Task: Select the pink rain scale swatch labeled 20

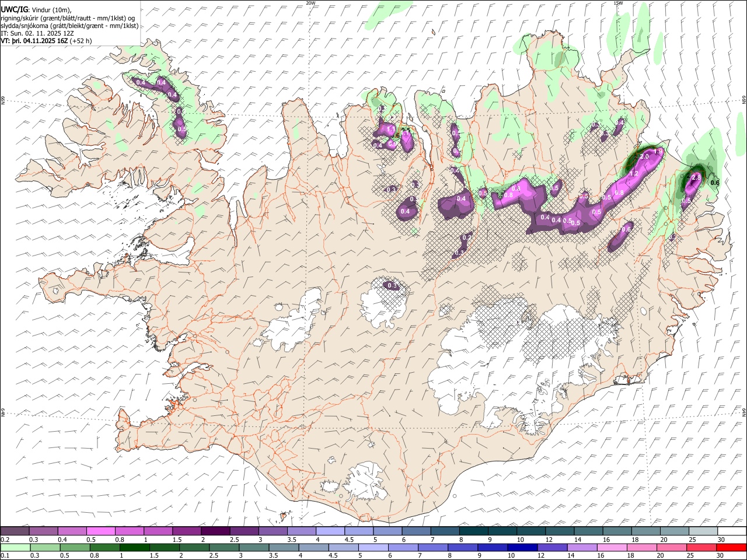Action: pyautogui.click(x=672, y=547)
